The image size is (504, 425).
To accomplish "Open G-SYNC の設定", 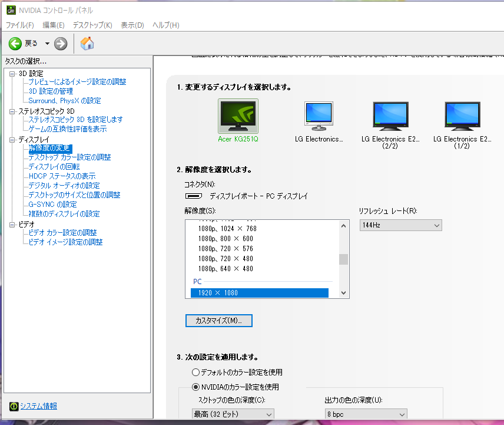I will 53,205.
